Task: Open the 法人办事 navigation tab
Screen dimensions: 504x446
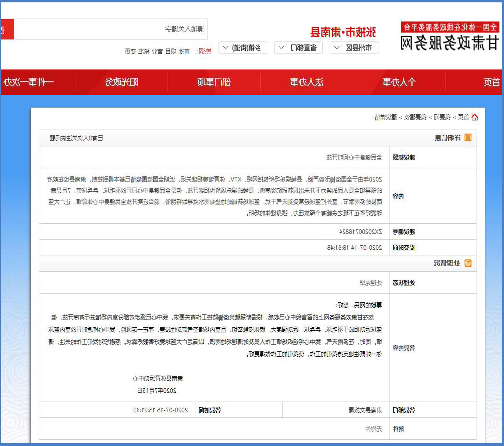Action: (x=307, y=82)
